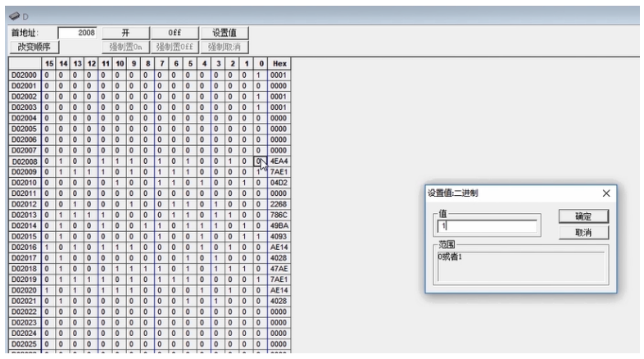Viewport: 644px width, 359px height.
Task: Open the 设置值 button
Action: pyautogui.click(x=224, y=33)
